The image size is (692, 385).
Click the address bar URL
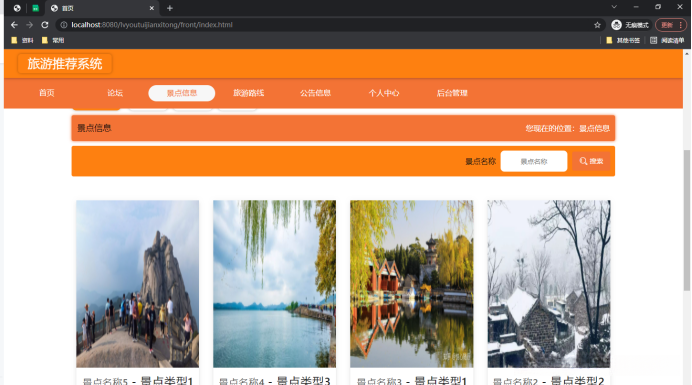pyautogui.click(x=152, y=25)
